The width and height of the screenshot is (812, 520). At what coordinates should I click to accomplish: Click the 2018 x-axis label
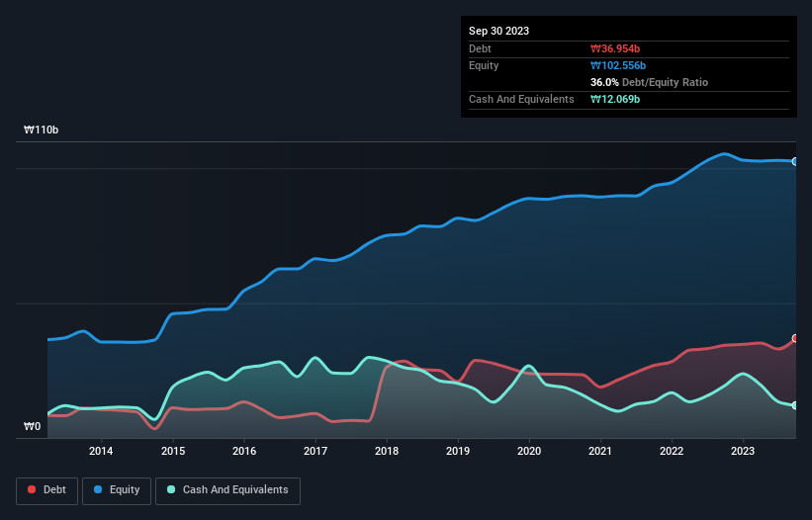pos(387,451)
